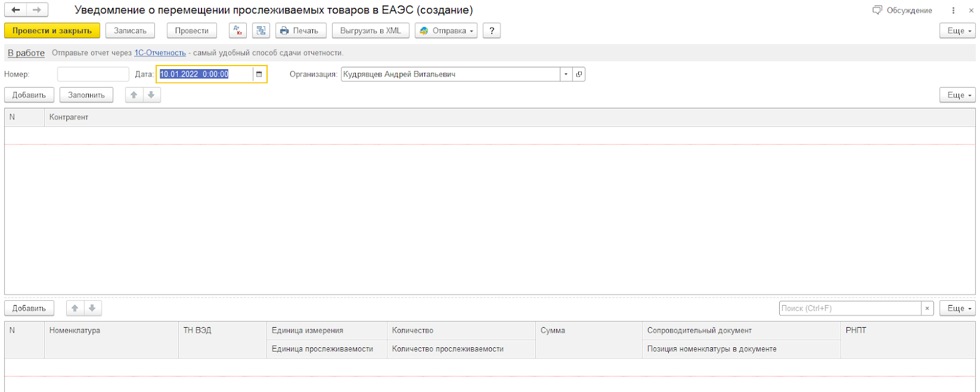Click the back navigation arrow
This screenshot has height=392, width=980.
tap(15, 10)
